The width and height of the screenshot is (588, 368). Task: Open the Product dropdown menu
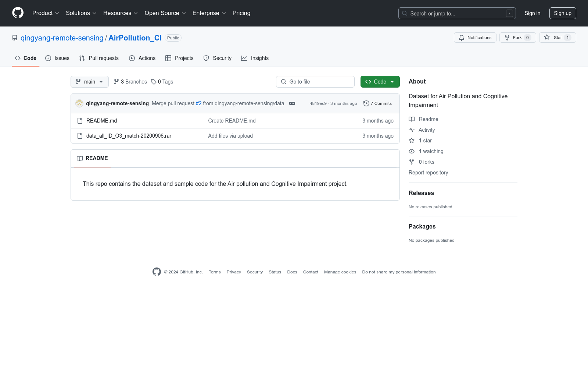click(46, 13)
